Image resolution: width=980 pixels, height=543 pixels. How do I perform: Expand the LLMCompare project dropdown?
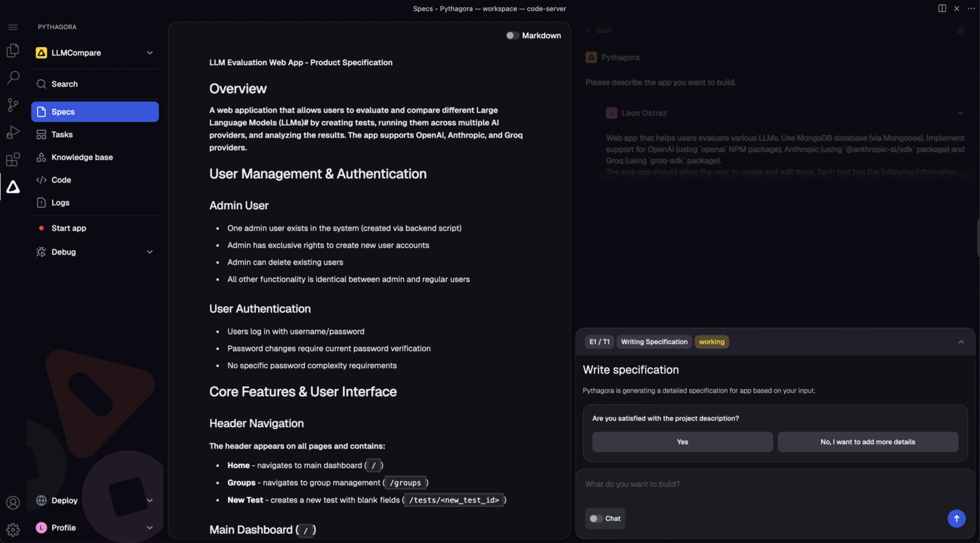pos(150,53)
